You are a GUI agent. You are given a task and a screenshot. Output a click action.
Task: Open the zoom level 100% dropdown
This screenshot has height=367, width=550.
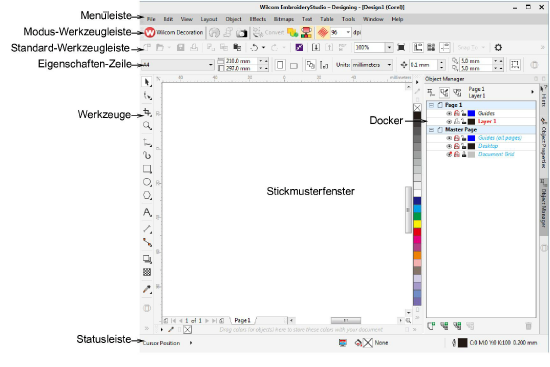coord(389,47)
